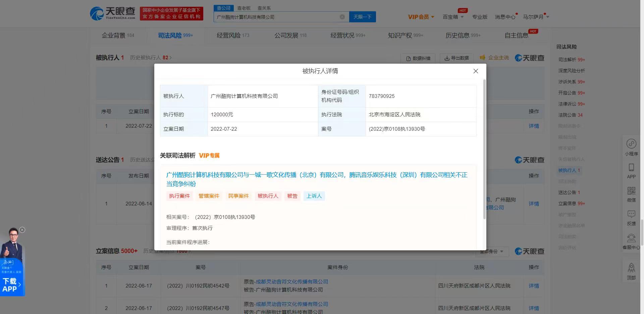Click the 民事案件 tag
644x314 pixels.
pyautogui.click(x=238, y=196)
